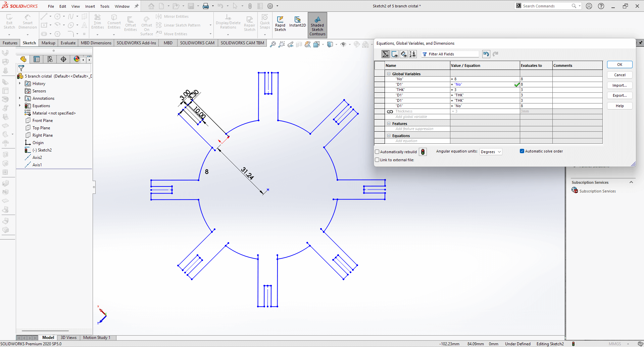Image resolution: width=644 pixels, height=347 pixels.
Task: Click the Filter All Fields input
Action: (x=450, y=54)
